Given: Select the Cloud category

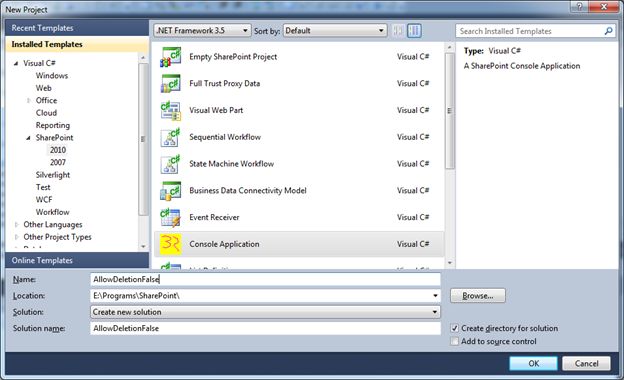Looking at the screenshot, I should 46,113.
